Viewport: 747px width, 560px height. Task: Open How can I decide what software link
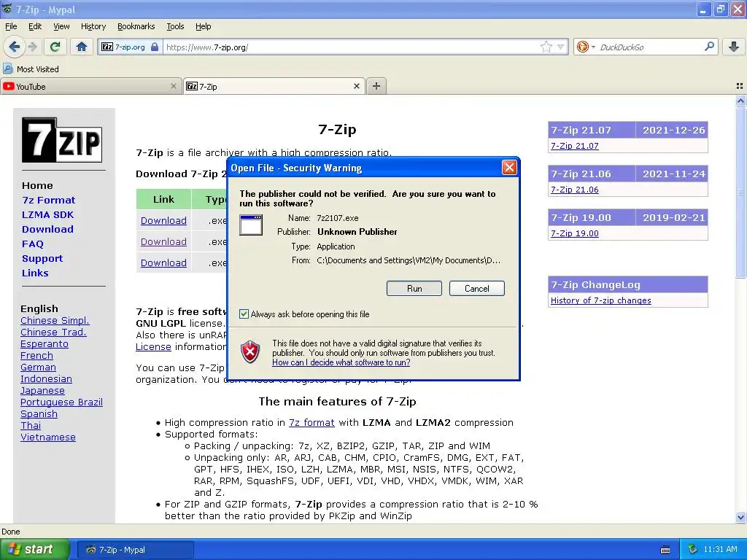click(341, 362)
